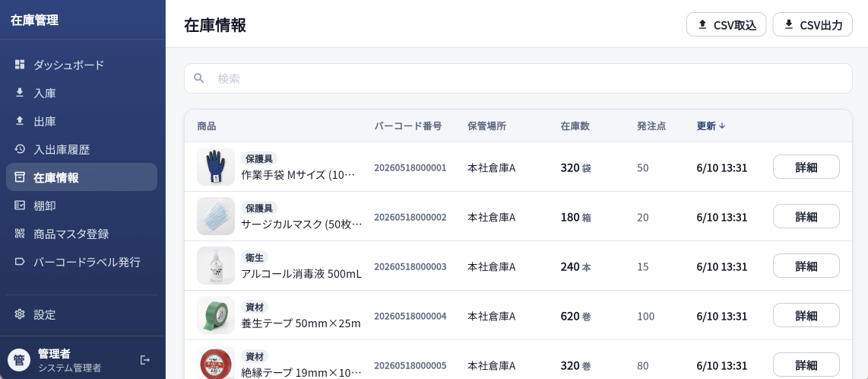
Task: Click the CSV出力 button
Action: click(x=813, y=24)
